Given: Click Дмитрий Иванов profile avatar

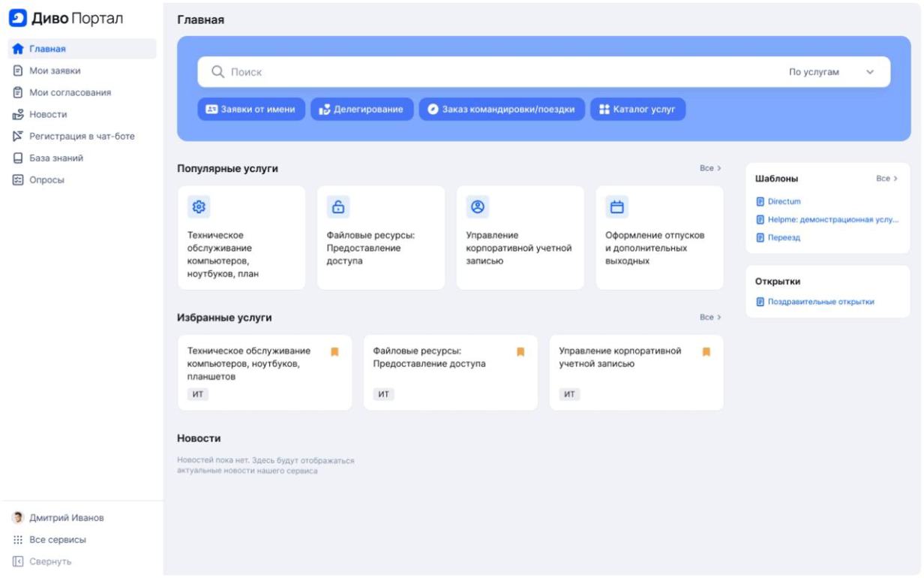Looking at the screenshot, I should point(18,518).
